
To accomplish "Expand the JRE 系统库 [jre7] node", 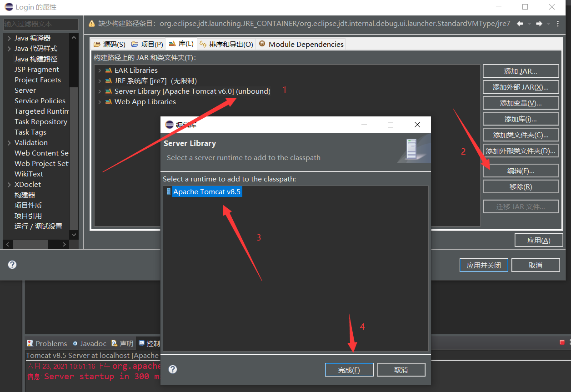I will (x=100, y=81).
